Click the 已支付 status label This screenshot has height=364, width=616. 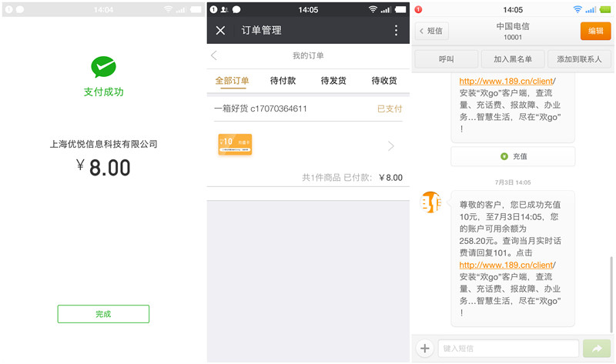pyautogui.click(x=390, y=109)
